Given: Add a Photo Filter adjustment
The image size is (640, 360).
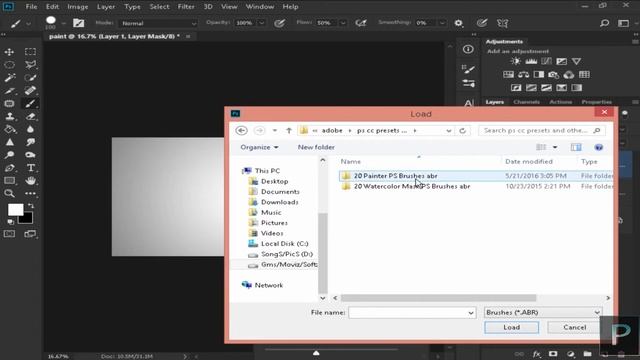Looking at the screenshot, I should coord(553,75).
